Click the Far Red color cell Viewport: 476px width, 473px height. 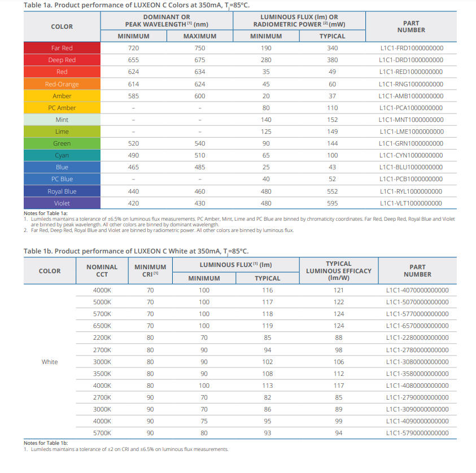pos(62,48)
